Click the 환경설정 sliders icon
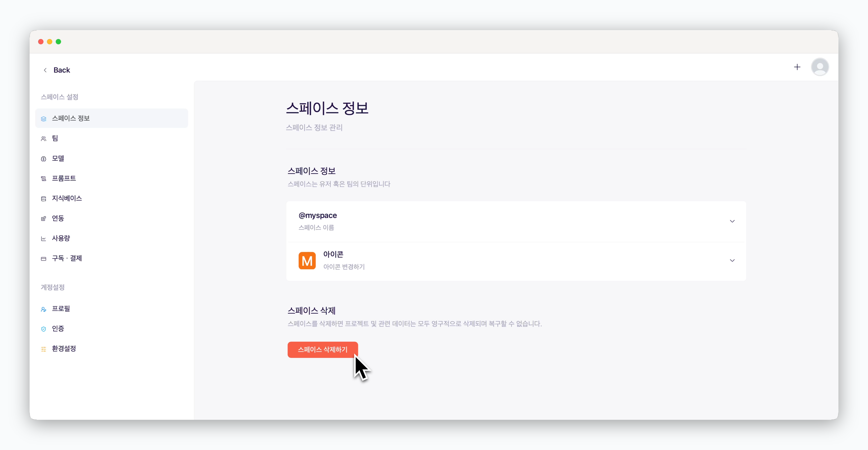 coord(44,349)
